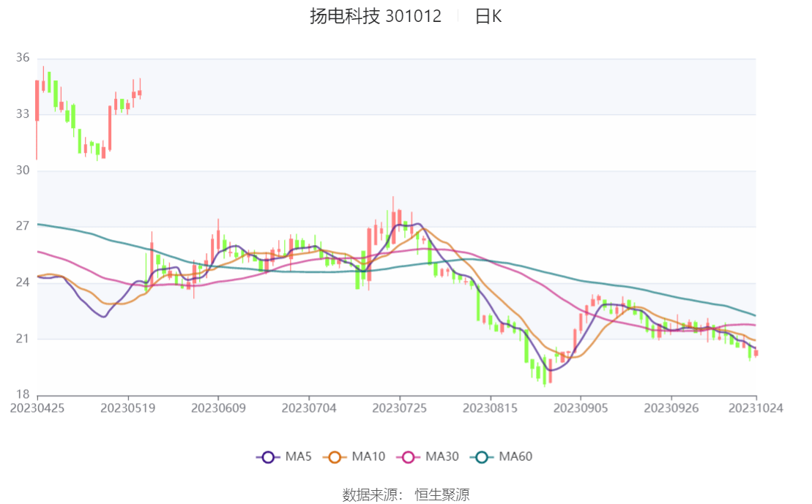The image size is (812, 504).
Task: Click the 18 value on the y-axis
Action: click(22, 394)
